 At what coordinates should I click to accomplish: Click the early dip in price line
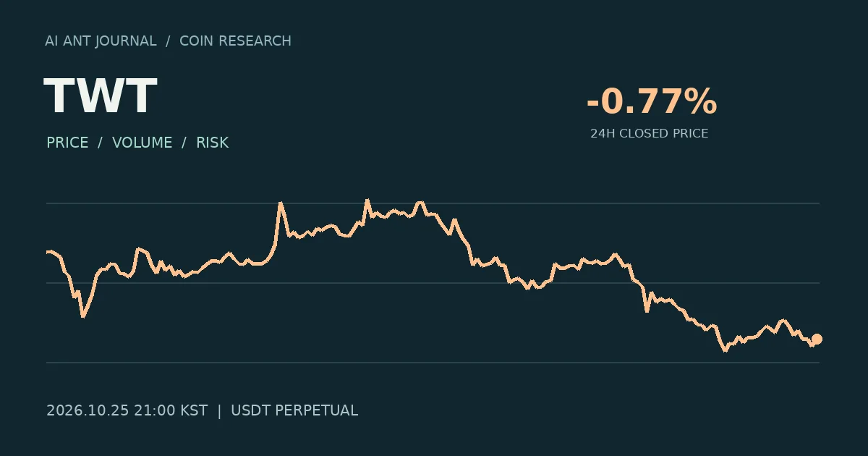pyautogui.click(x=83, y=316)
